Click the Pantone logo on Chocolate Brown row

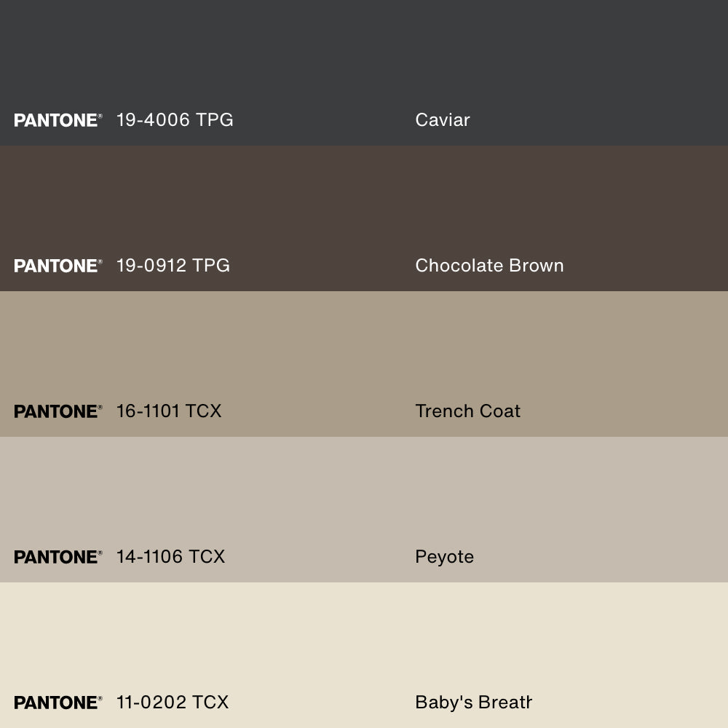58,266
